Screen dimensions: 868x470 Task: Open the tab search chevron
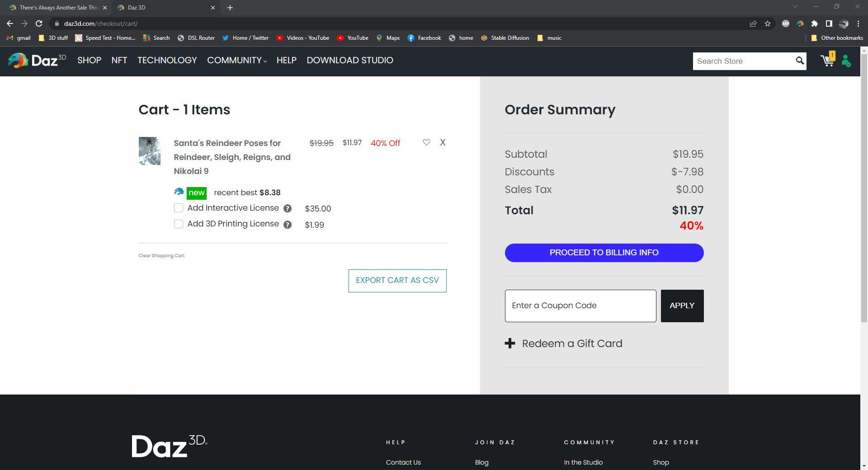[x=795, y=7]
